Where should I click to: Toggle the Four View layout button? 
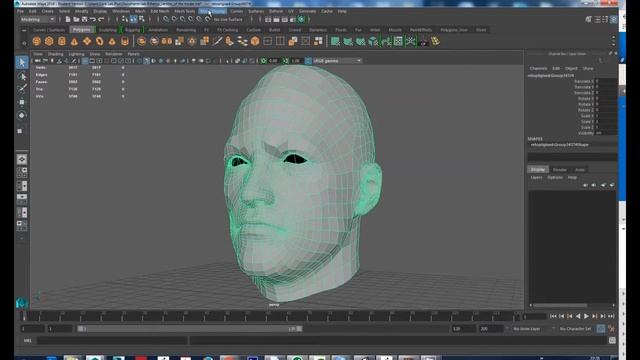tap(22, 172)
